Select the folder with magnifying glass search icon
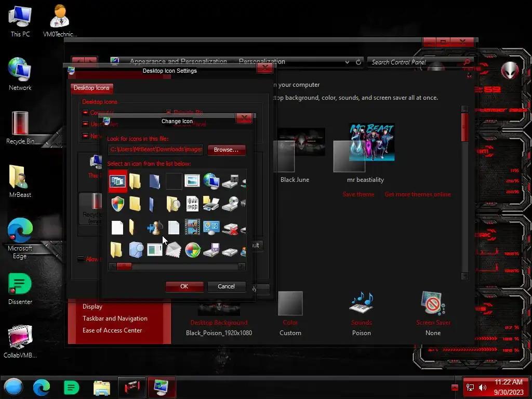 coord(173,204)
